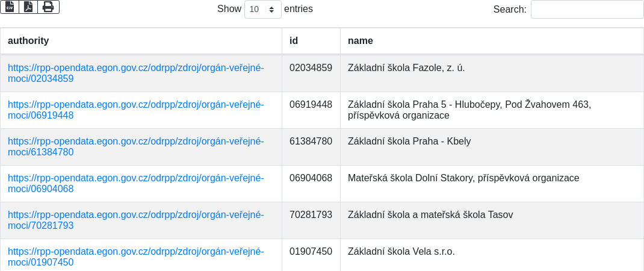Select the id cell 70281793

coord(311,215)
